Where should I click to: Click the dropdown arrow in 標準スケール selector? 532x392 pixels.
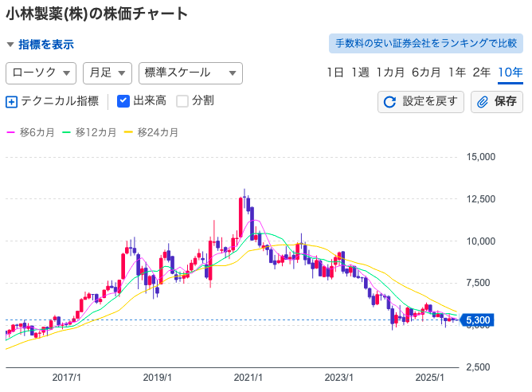[233, 73]
